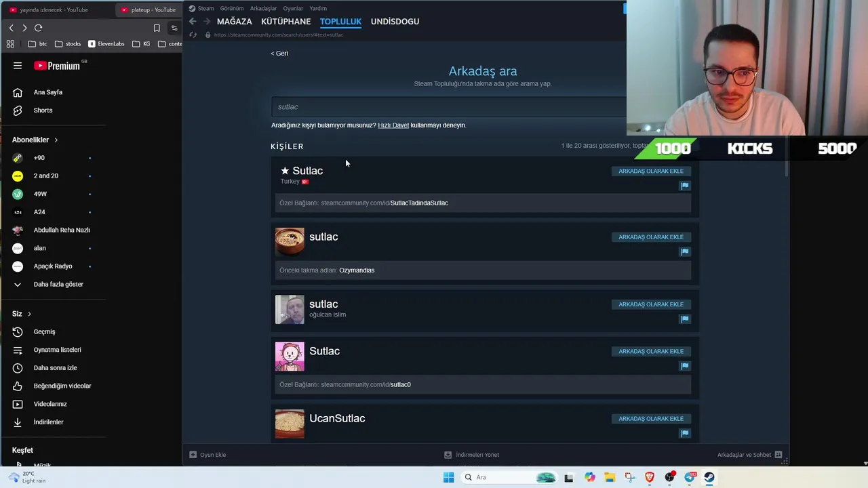Open Oyun Ekle plus icon

(193, 455)
